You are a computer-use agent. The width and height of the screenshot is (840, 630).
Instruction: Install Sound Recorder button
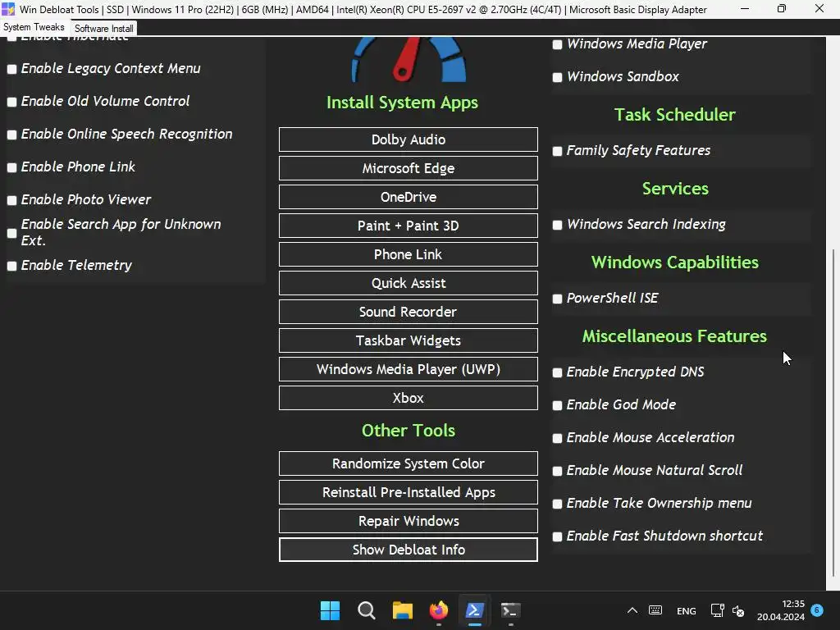(x=409, y=312)
